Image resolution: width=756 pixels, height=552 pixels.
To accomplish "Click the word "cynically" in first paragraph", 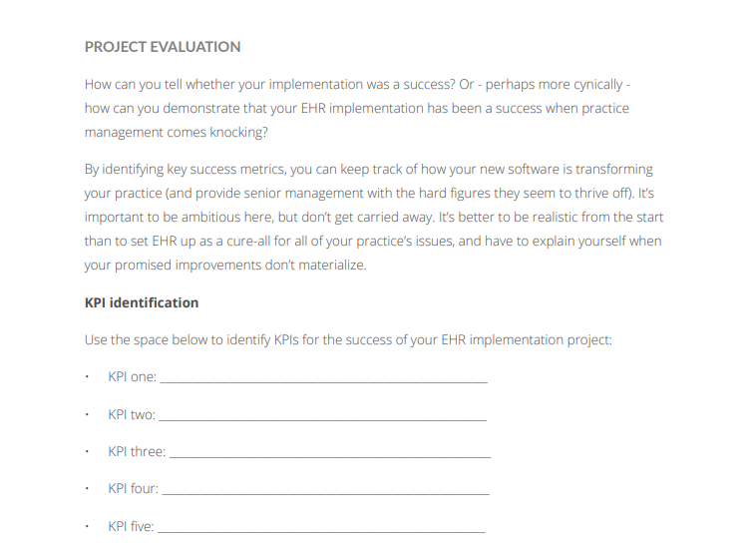I will pyautogui.click(x=594, y=85).
